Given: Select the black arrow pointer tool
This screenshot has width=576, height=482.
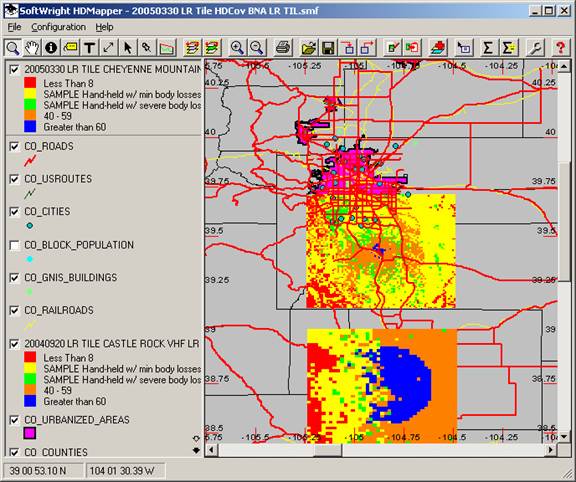Looking at the screenshot, I should click(x=127, y=48).
